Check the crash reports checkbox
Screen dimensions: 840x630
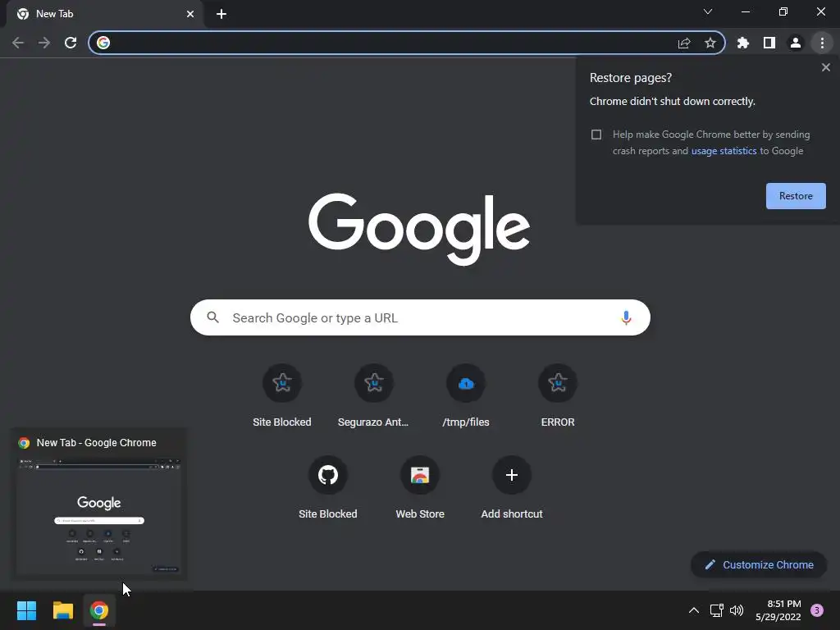click(596, 135)
